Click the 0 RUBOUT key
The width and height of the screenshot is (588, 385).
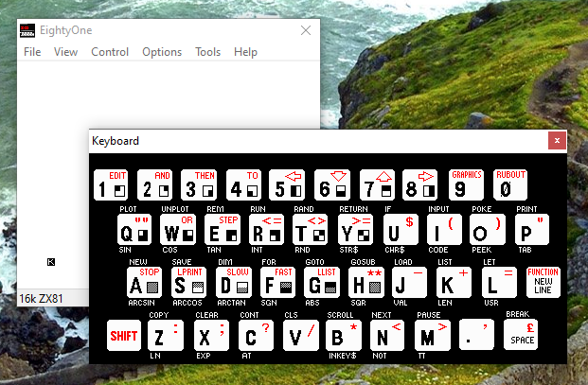[x=510, y=185]
